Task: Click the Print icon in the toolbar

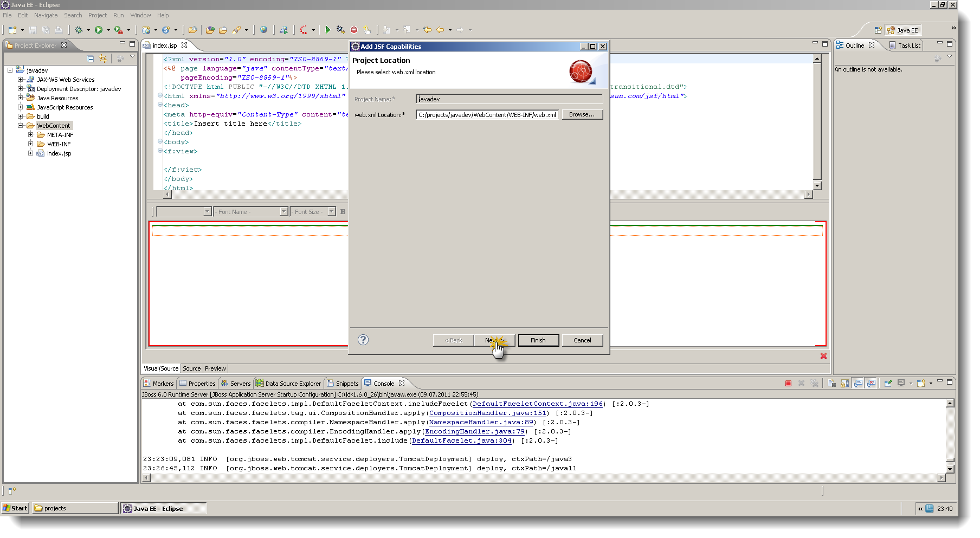Action: click(x=59, y=30)
